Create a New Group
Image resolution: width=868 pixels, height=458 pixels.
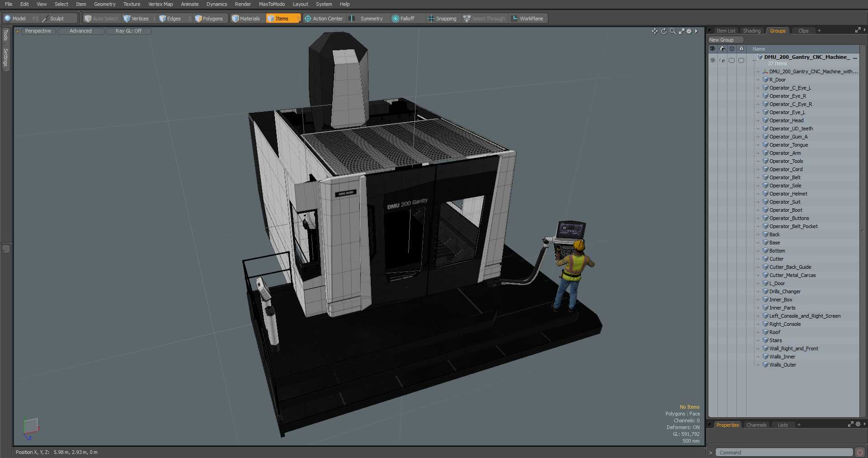coord(725,40)
